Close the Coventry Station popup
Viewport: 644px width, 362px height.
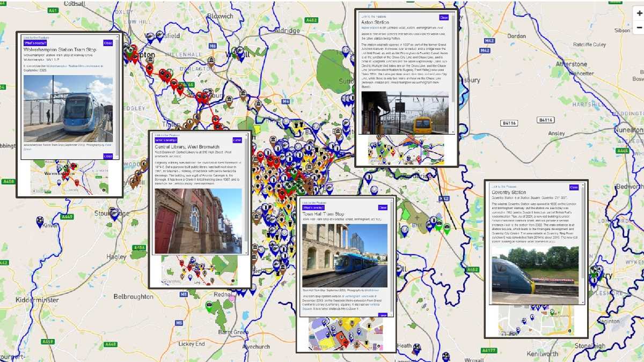pos(574,187)
